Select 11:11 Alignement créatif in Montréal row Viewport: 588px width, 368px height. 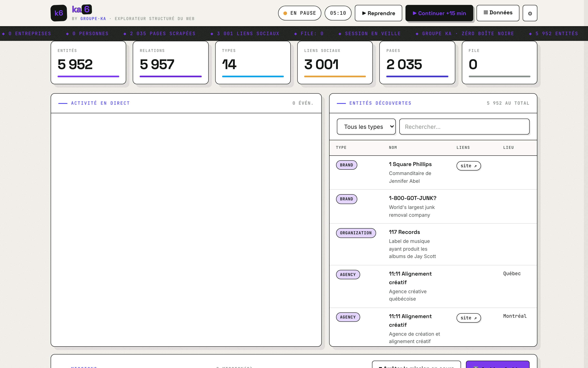coord(410,321)
